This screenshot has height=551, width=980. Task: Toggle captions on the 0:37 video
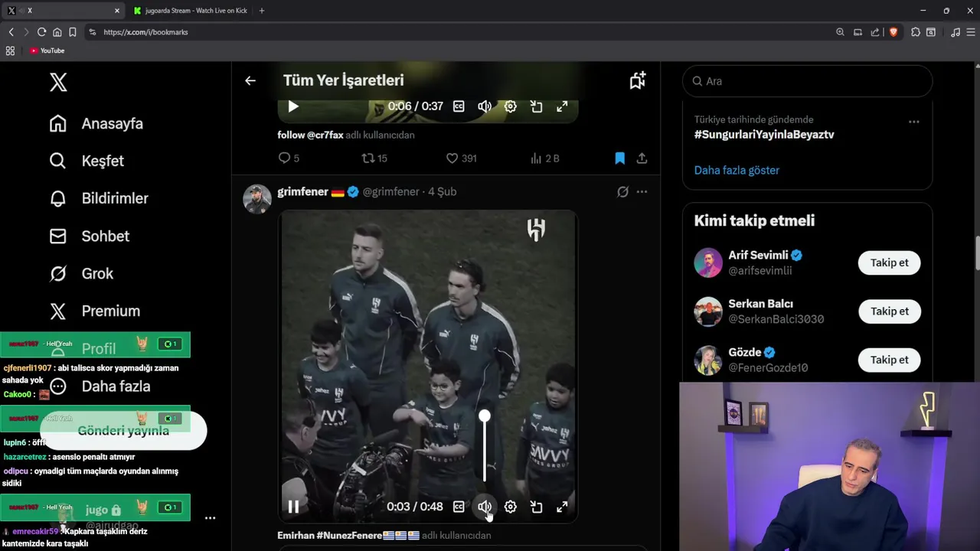pyautogui.click(x=459, y=106)
